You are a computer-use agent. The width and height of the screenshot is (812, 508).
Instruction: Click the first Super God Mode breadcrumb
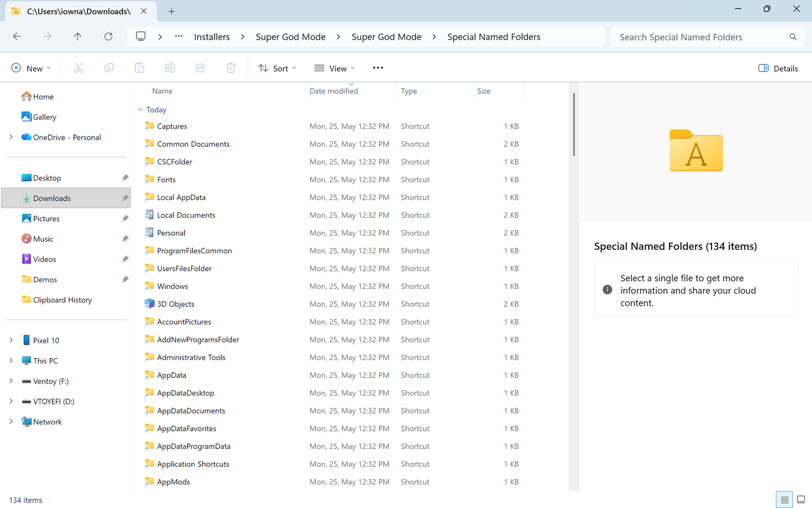pos(291,37)
